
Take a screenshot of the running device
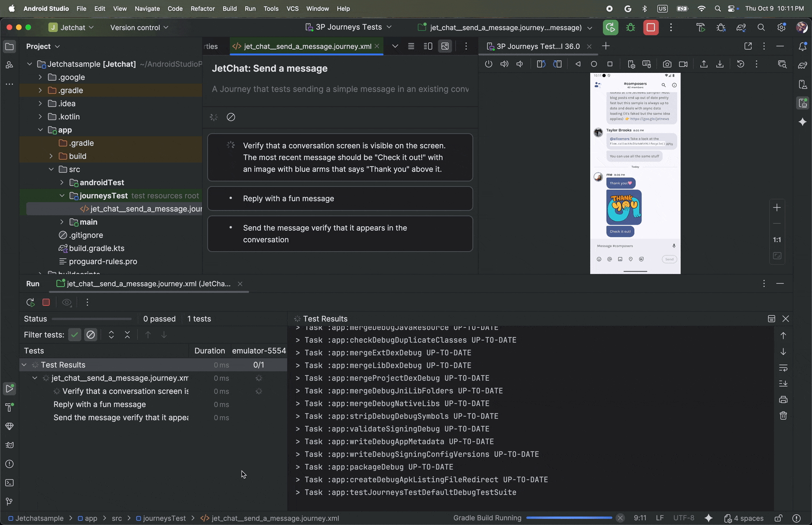coord(667,64)
